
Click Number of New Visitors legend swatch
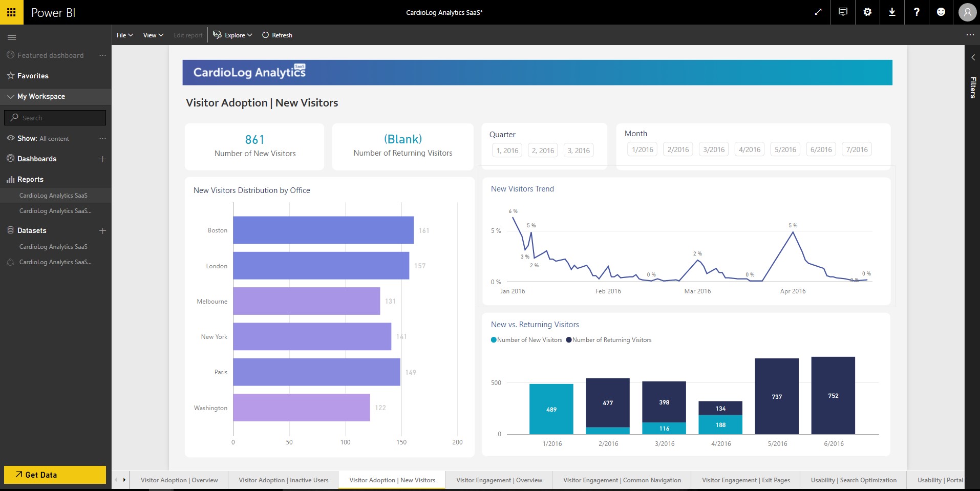pyautogui.click(x=494, y=340)
